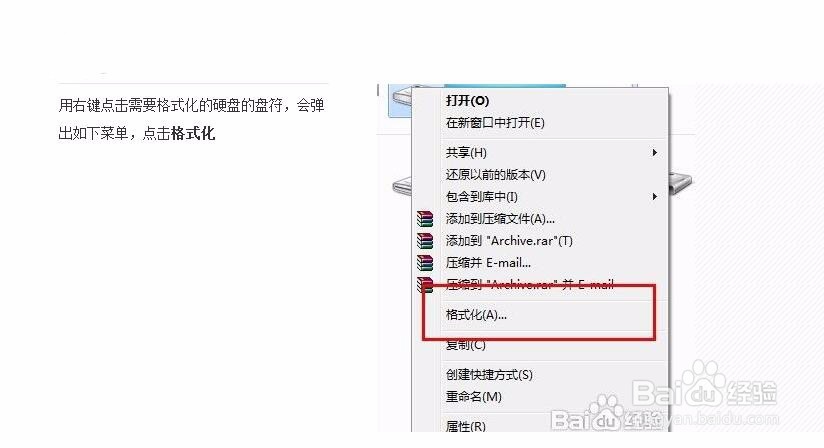Select 打开(O) at the top of menu
The width and height of the screenshot is (824, 448).
pyautogui.click(x=467, y=100)
